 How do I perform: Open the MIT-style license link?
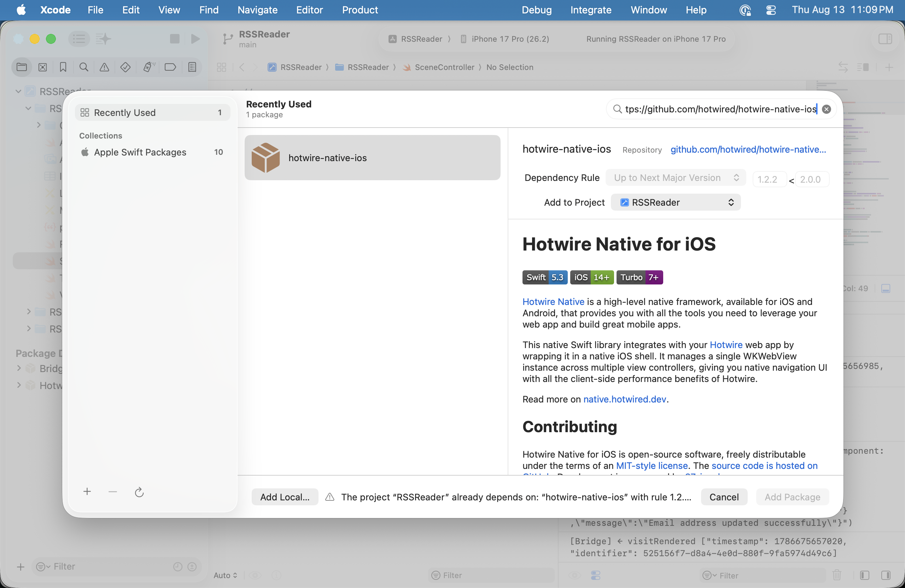click(x=652, y=466)
